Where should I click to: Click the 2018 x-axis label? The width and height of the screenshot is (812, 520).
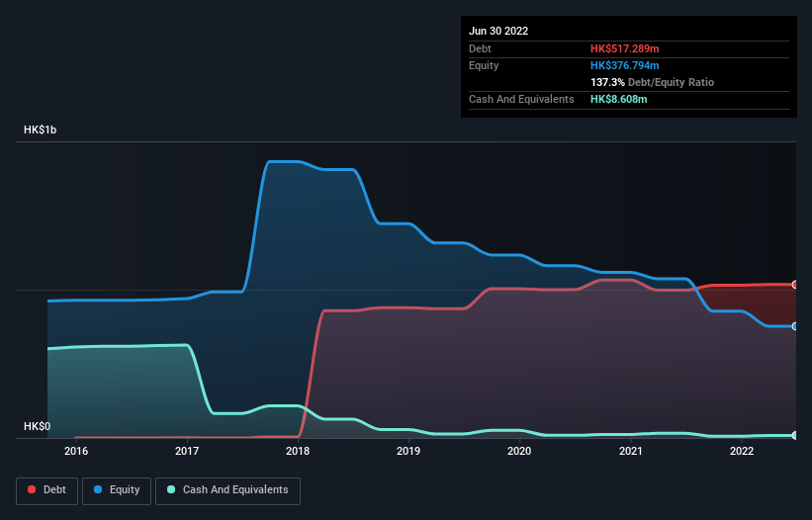tap(298, 451)
